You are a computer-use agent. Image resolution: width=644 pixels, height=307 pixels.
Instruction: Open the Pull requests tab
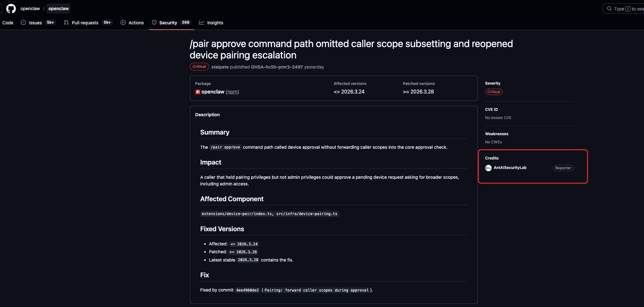[85, 23]
